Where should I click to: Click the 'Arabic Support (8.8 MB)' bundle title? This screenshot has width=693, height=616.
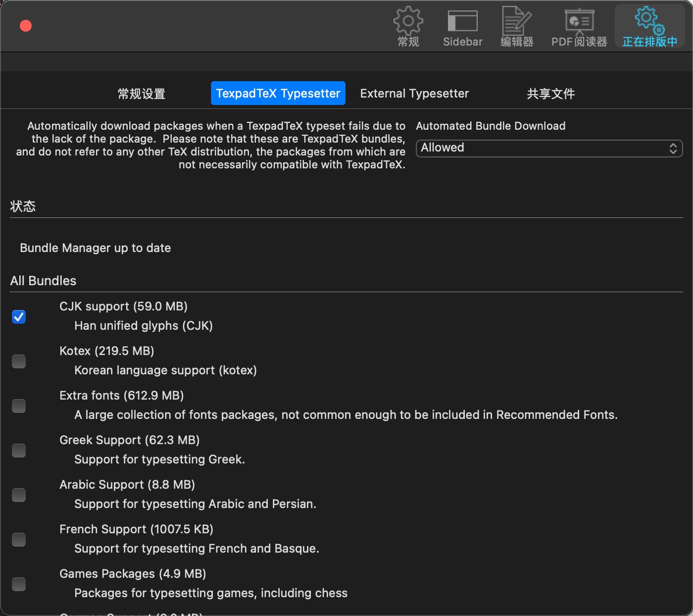click(127, 485)
